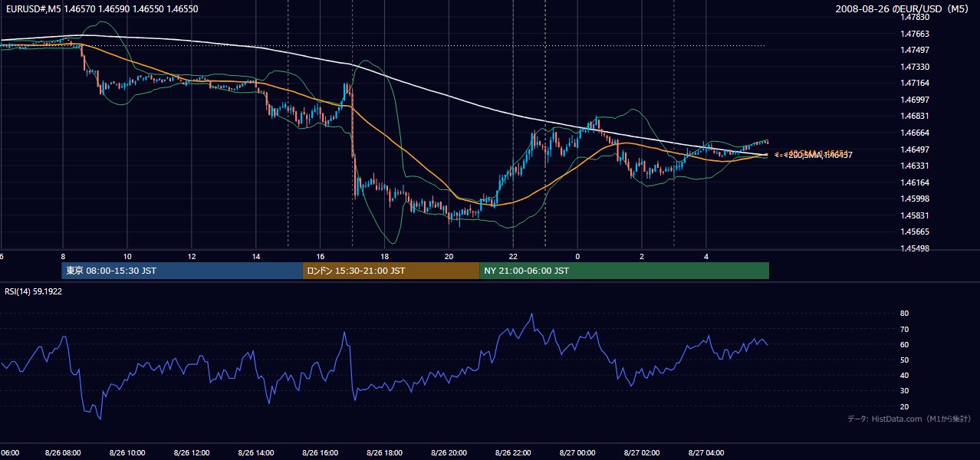980x460 pixels.
Task: Click price axis label 1.45498
Action: (914, 248)
